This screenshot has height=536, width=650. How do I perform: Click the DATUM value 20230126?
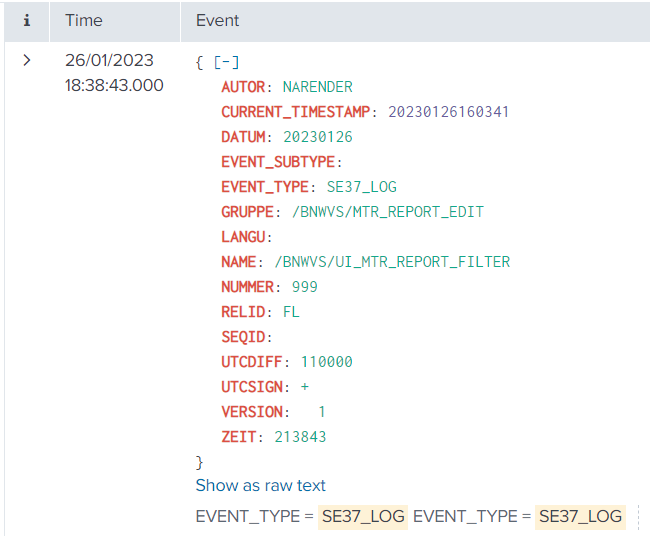coord(318,137)
